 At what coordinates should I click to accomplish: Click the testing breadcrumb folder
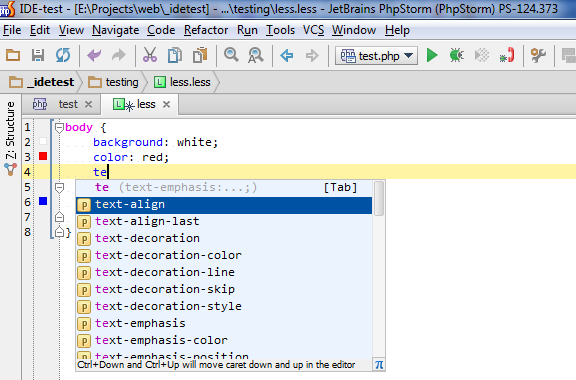point(114,82)
